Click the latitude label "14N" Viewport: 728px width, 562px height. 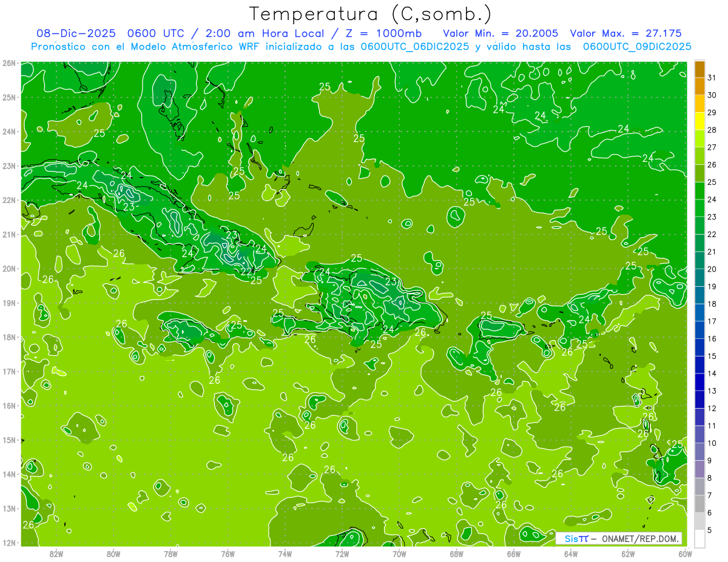pos(10,474)
